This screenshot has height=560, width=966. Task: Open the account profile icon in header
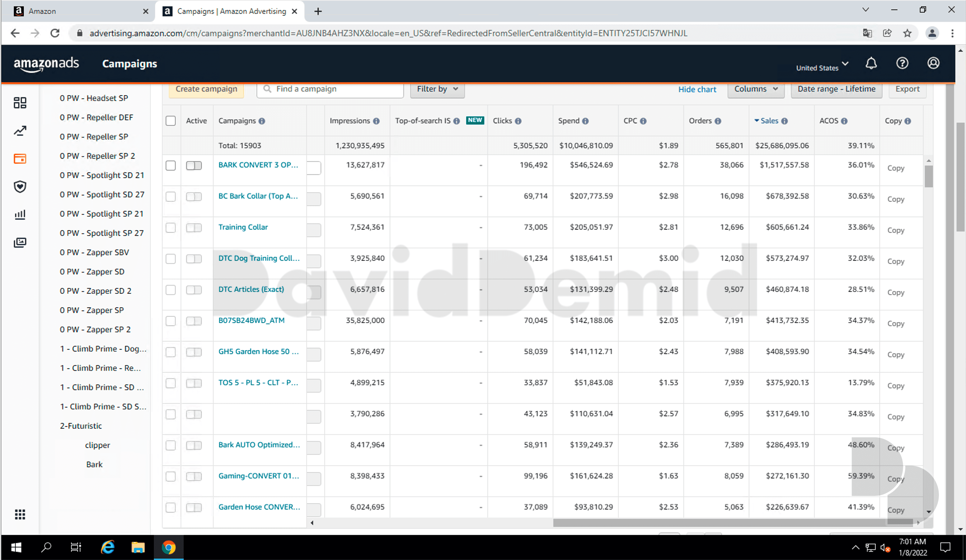(x=933, y=63)
